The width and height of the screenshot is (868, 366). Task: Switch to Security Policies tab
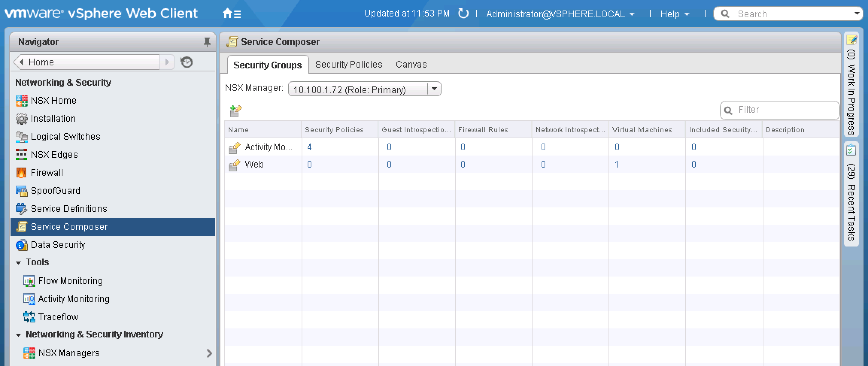(x=348, y=64)
